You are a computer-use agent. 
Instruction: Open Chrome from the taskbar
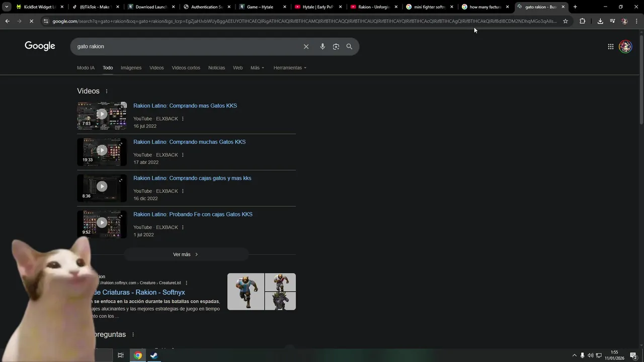[x=138, y=355]
